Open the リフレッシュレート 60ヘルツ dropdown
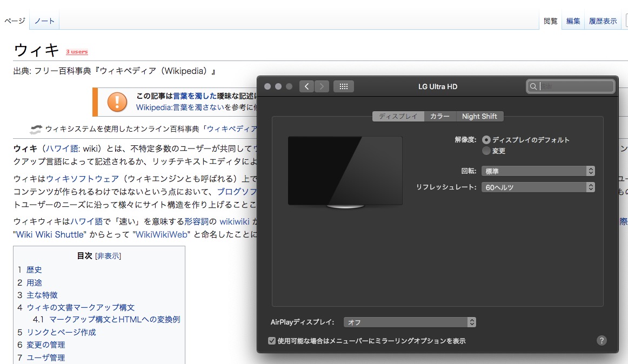 pos(538,187)
